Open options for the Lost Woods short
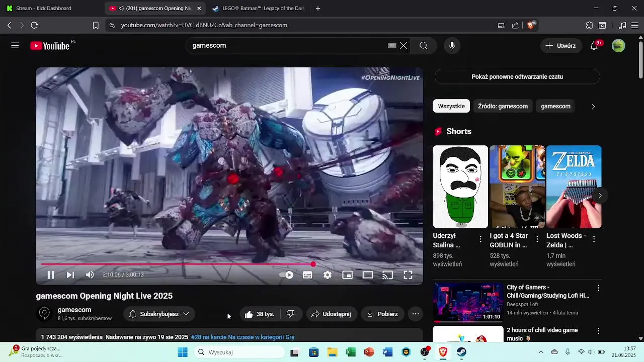This screenshot has width=644, height=362. (594, 239)
